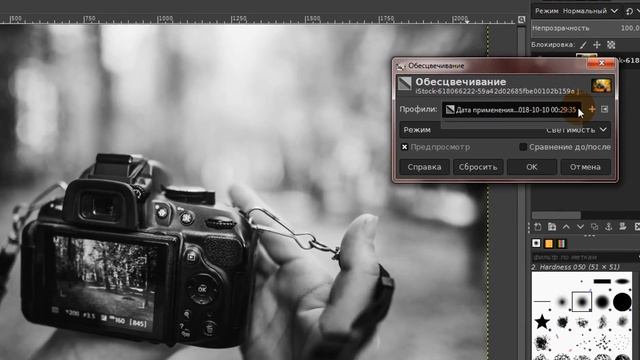The width and height of the screenshot is (640, 360).
Task: Confirm desaturation with OK button
Action: coord(531,167)
